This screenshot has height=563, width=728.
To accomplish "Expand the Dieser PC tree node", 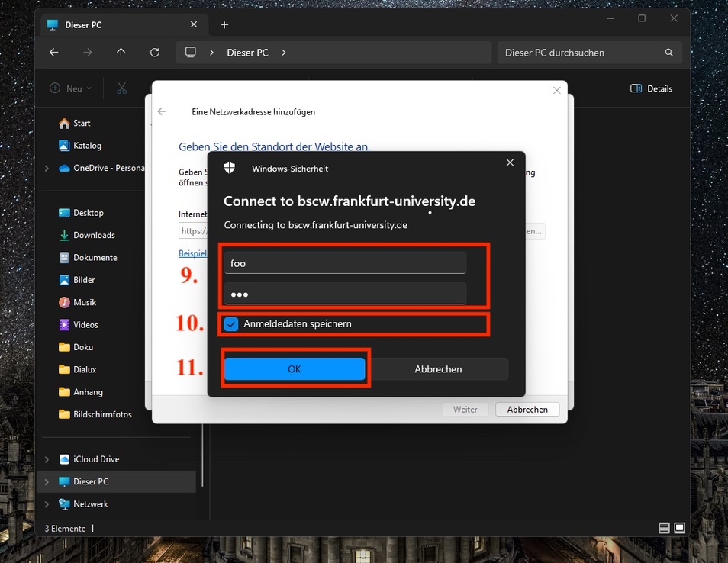I will (x=47, y=482).
